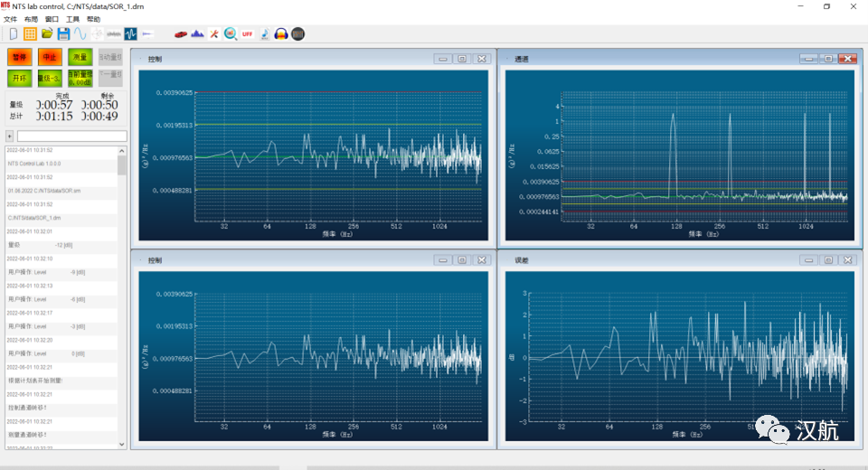The image size is (868, 470).
Task: Abort the test with 中止 button
Action: [x=50, y=57]
